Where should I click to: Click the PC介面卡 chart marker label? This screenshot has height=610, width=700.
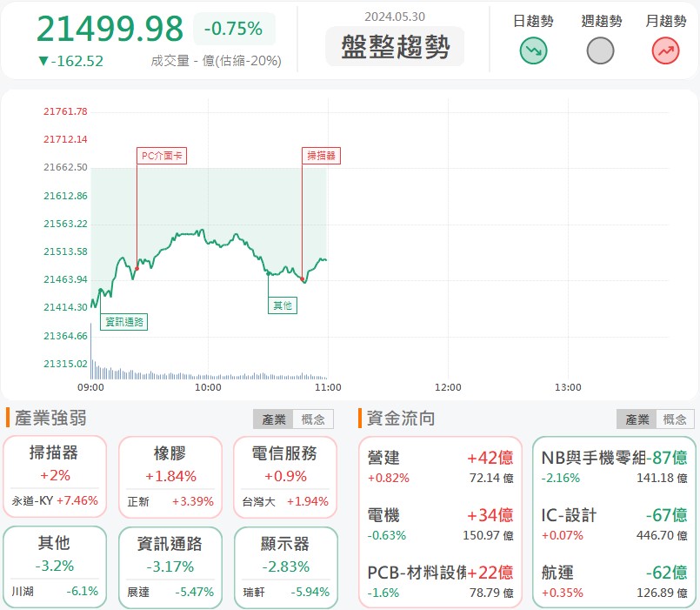tap(162, 156)
